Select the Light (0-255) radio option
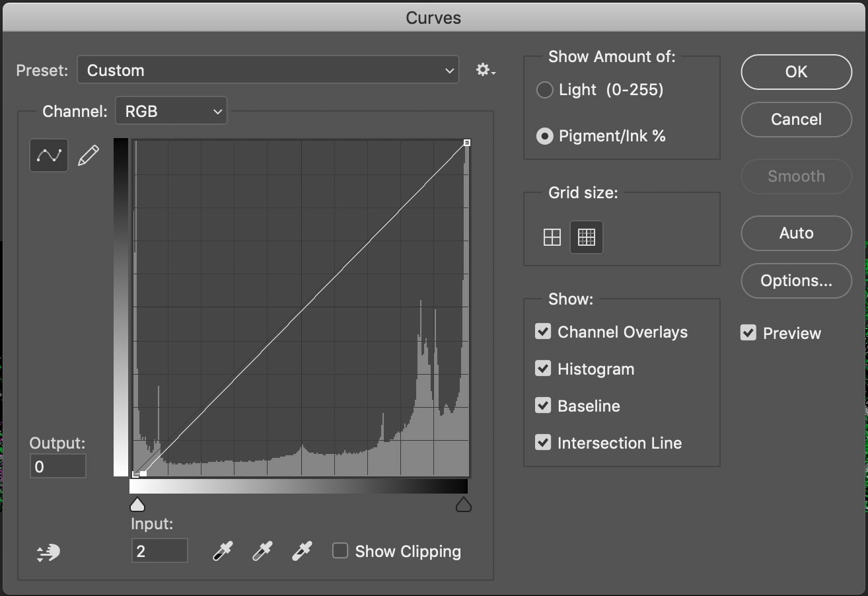Viewport: 868px width, 596px height. [545, 90]
